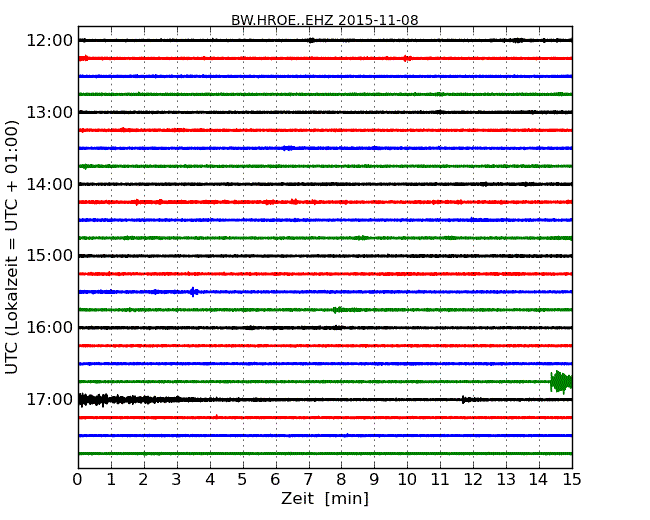Click the x-axis tick label 4
The width and height of the screenshot is (650, 520).
point(210,480)
